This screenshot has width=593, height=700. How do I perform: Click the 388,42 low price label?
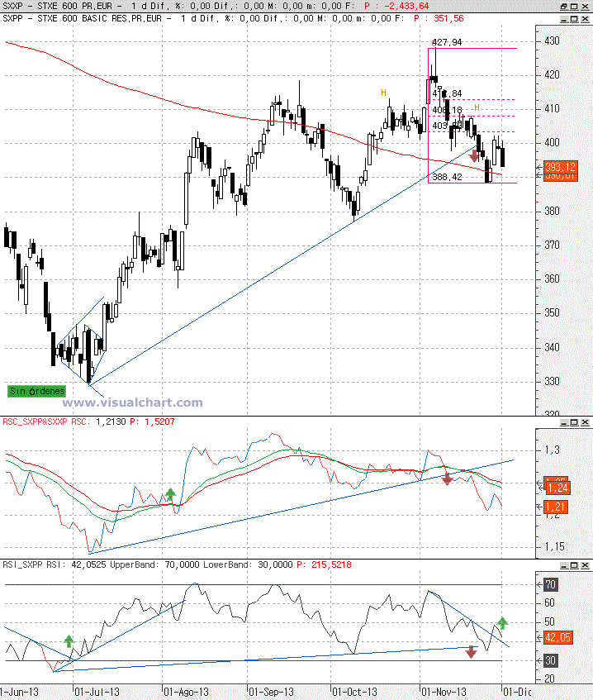(x=447, y=177)
